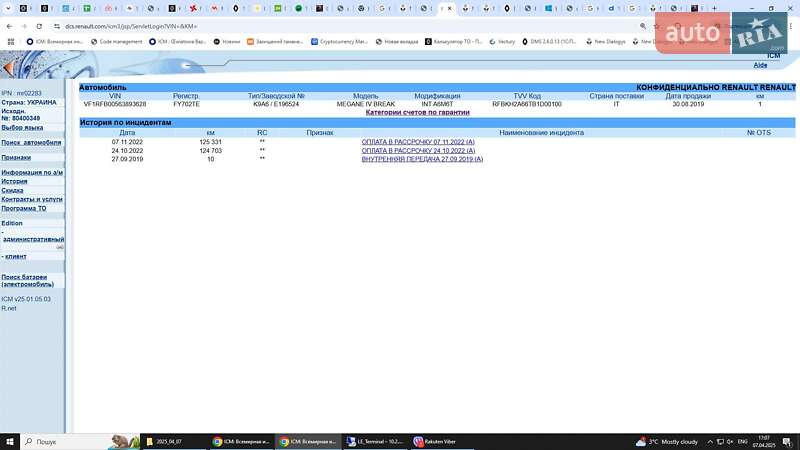Open Информация по а/м in the sidebar
The height and width of the screenshot is (450, 800).
32,172
